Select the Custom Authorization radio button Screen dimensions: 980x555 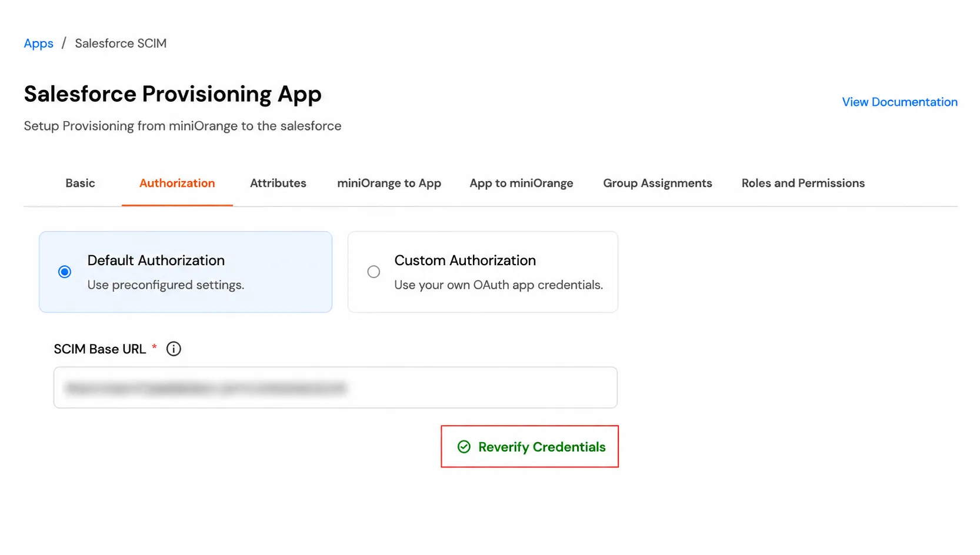374,272
